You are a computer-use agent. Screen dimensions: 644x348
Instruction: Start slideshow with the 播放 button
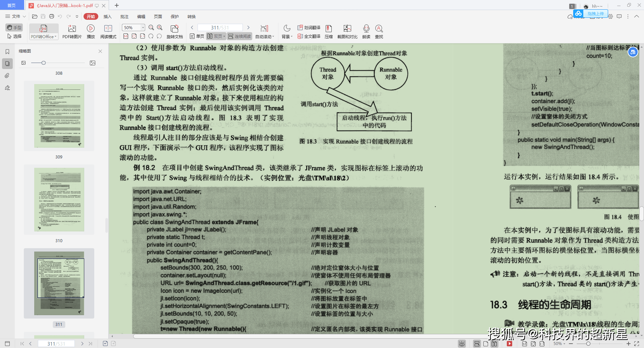pyautogui.click(x=91, y=31)
